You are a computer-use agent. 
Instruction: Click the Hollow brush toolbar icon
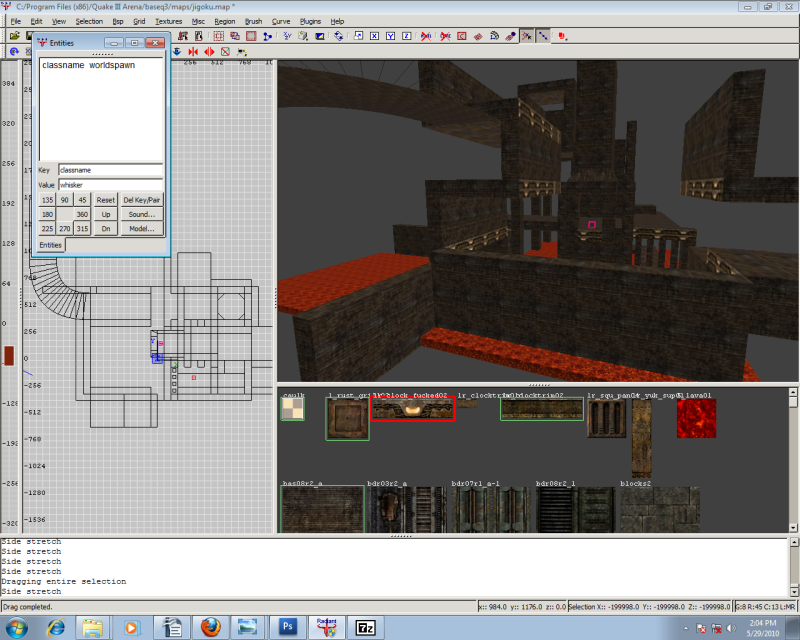[x=198, y=36]
